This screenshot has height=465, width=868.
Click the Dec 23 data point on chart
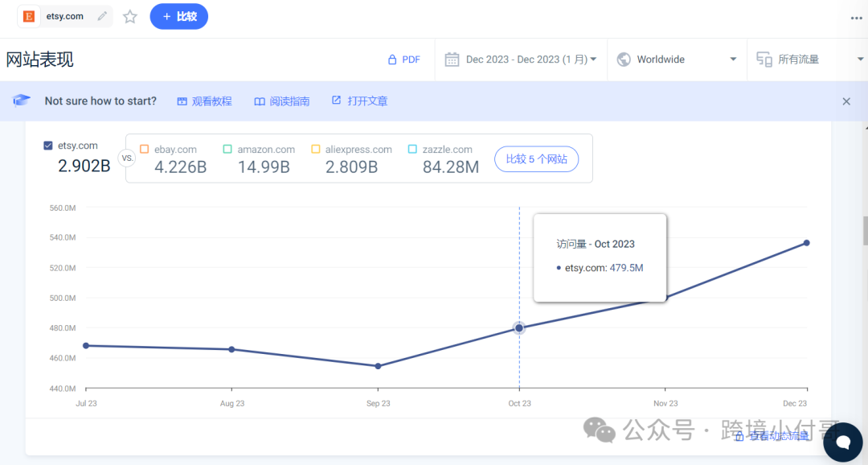tap(807, 243)
